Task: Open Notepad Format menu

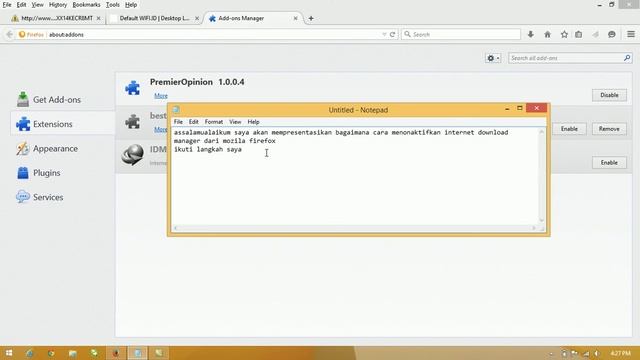Action: (214, 122)
